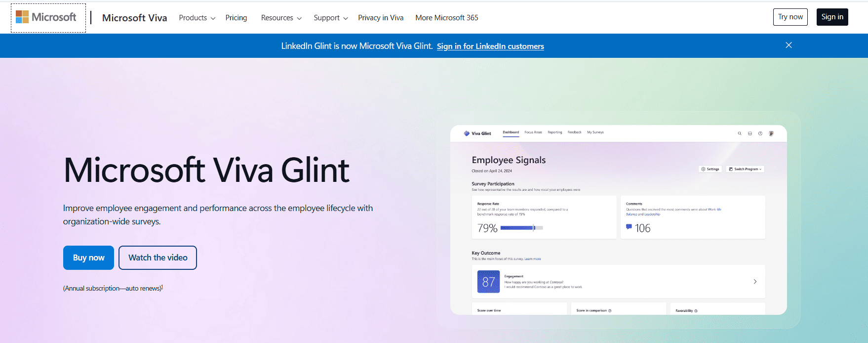This screenshot has height=343, width=868.
Task: Click the Settings gear button in dashboard
Action: (x=710, y=169)
